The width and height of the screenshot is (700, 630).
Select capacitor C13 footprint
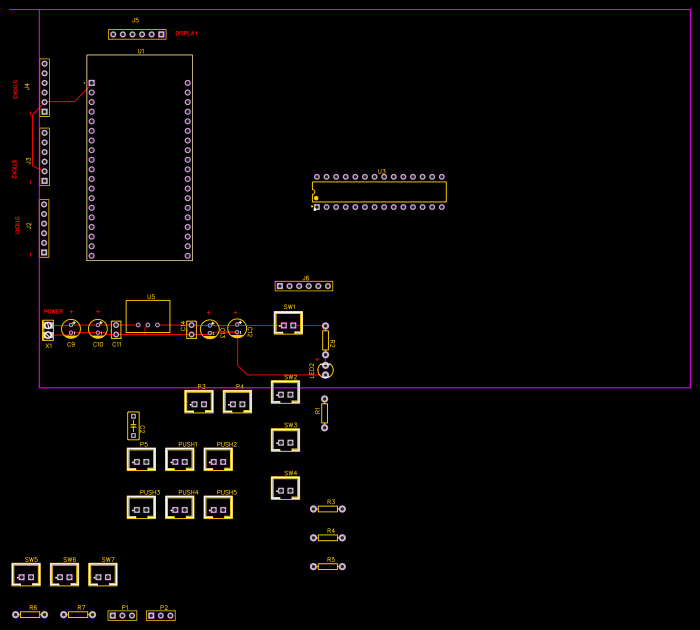(210, 329)
